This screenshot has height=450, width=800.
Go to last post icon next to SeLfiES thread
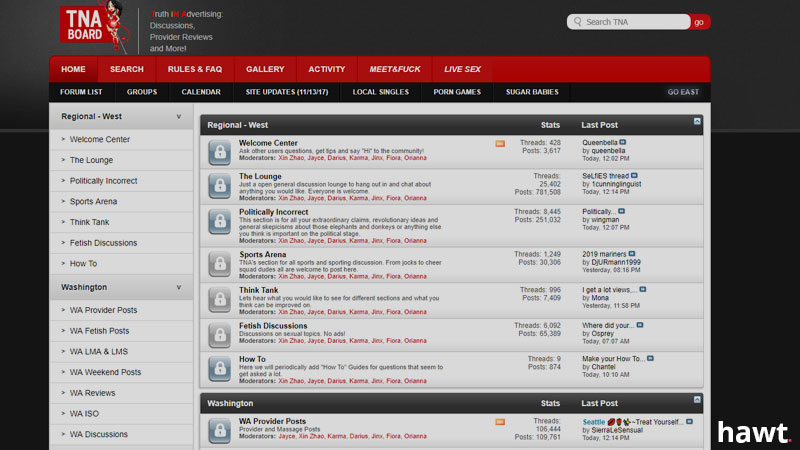pyautogui.click(x=634, y=176)
